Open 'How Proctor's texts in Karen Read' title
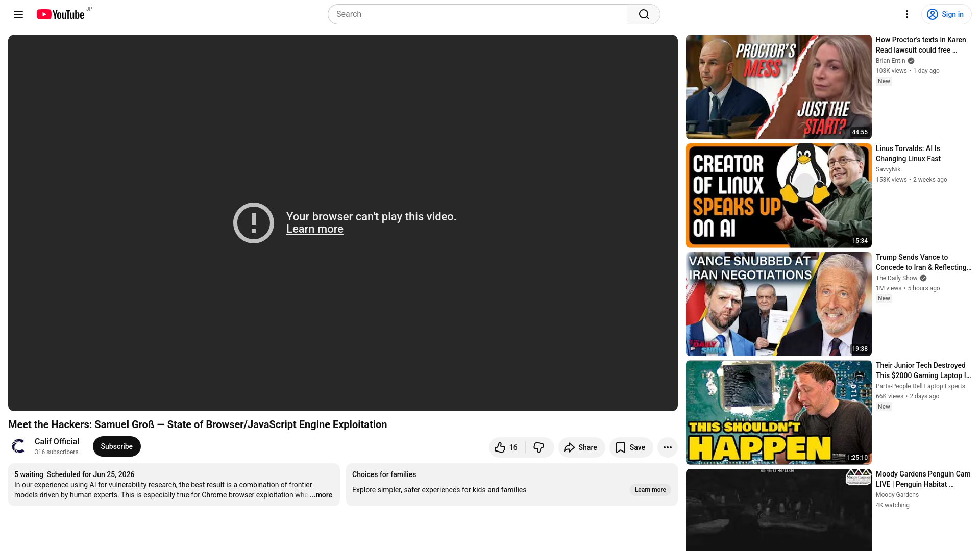 coord(921,45)
